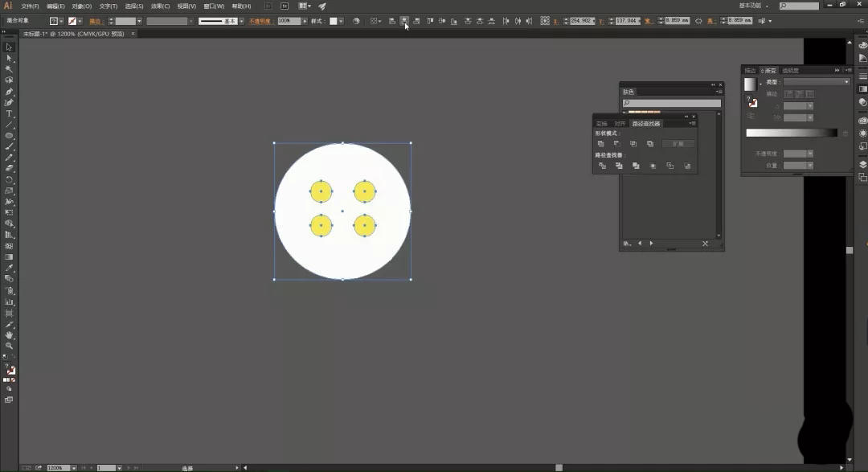Open the 文件(F) menu

[x=30, y=6]
